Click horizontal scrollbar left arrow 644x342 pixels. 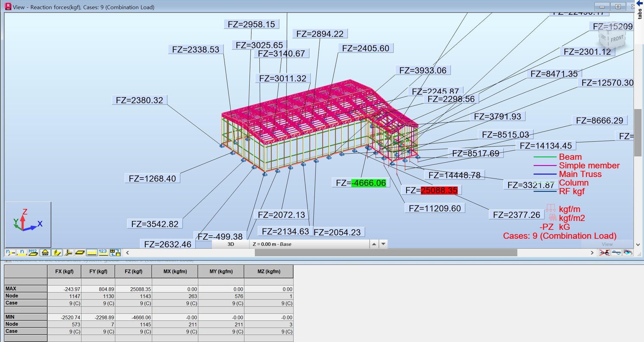[x=127, y=252]
